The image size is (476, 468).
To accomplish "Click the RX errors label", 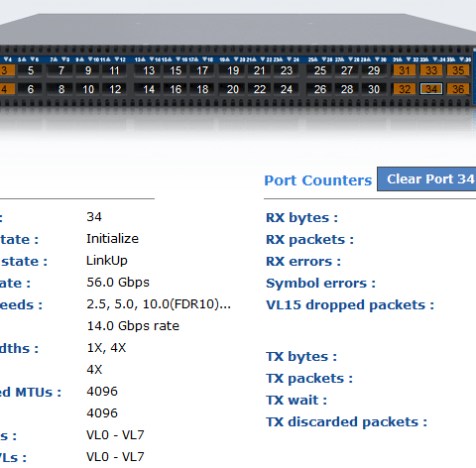I will (x=303, y=262).
